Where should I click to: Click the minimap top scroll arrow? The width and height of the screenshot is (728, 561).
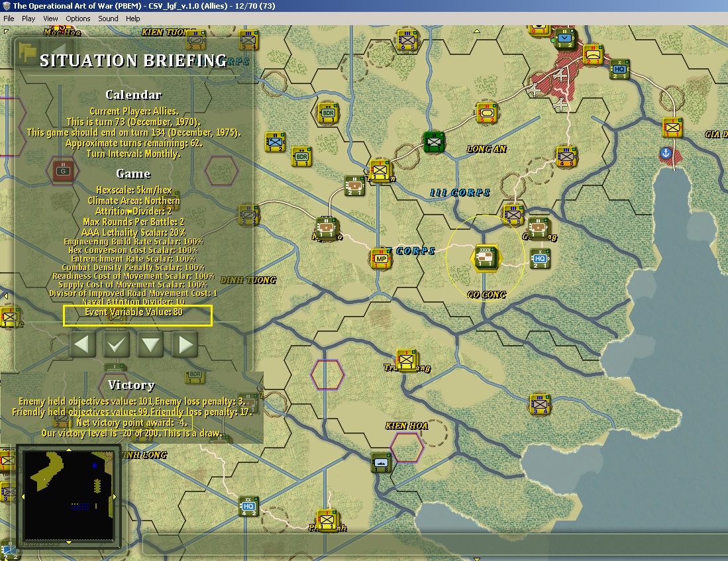click(x=69, y=450)
